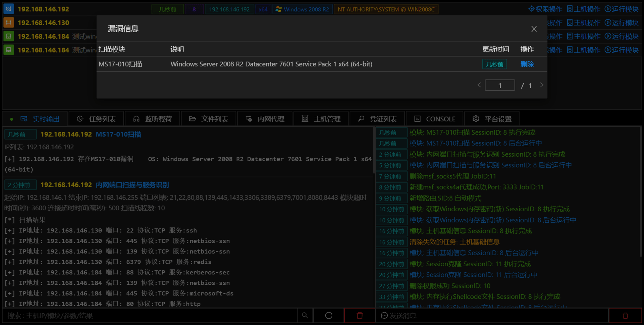Click scan result row 192.168.146.184 port 88 kerberos-sec

click(117, 273)
